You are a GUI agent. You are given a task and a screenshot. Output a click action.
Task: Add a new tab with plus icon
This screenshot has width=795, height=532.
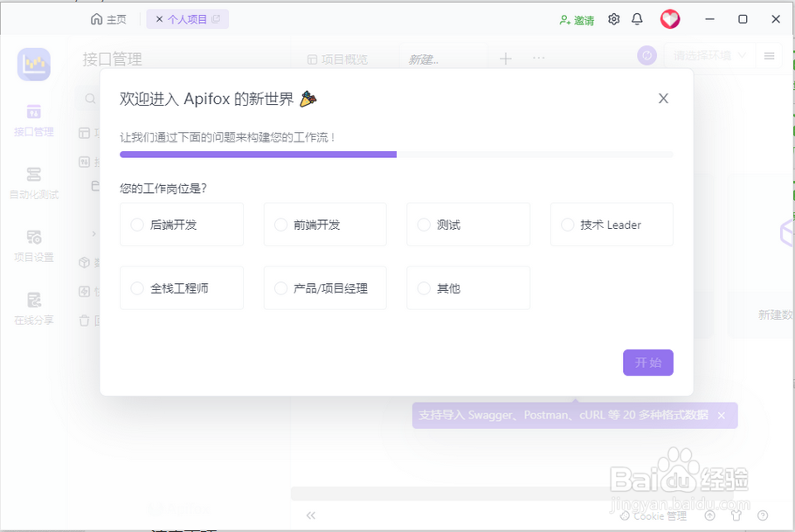coord(506,59)
